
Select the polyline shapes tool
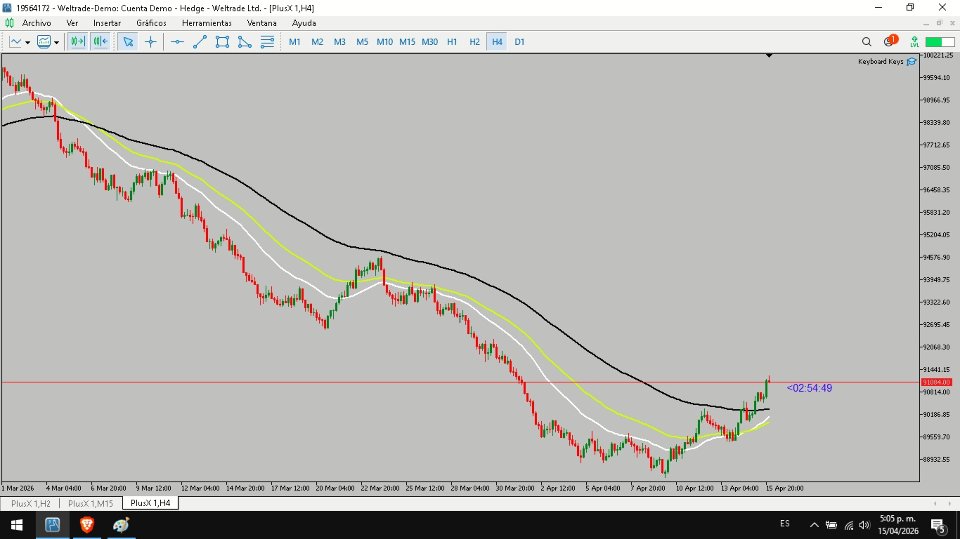tap(245, 42)
